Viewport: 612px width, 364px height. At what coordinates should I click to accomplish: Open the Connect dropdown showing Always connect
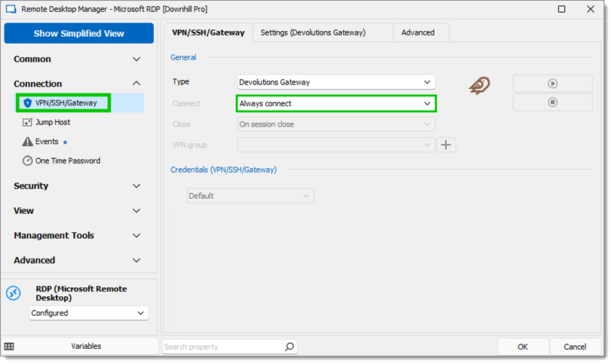point(335,103)
